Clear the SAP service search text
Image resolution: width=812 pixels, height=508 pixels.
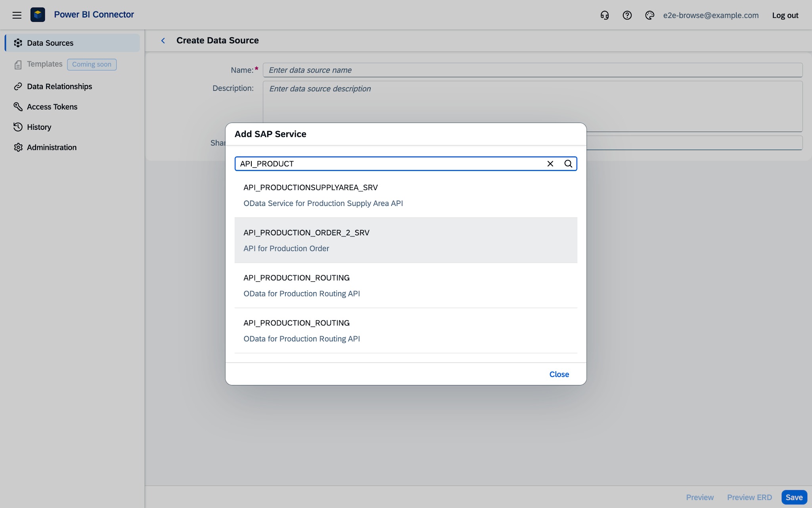coord(550,164)
